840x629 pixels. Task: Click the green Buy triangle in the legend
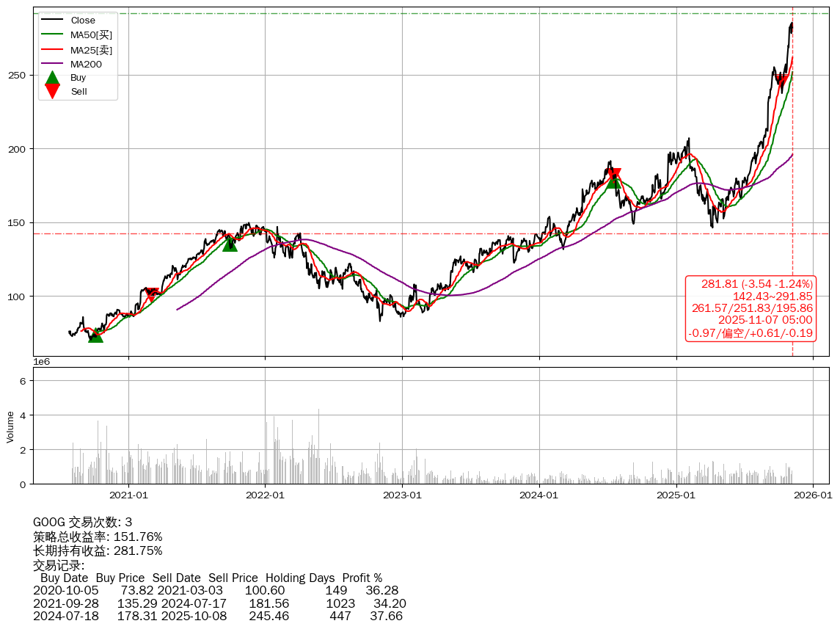click(x=52, y=78)
